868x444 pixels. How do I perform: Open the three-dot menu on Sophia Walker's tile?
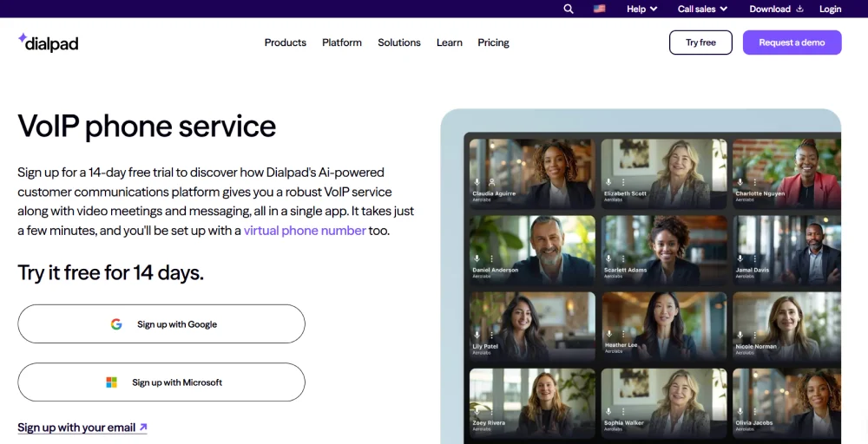[623, 411]
